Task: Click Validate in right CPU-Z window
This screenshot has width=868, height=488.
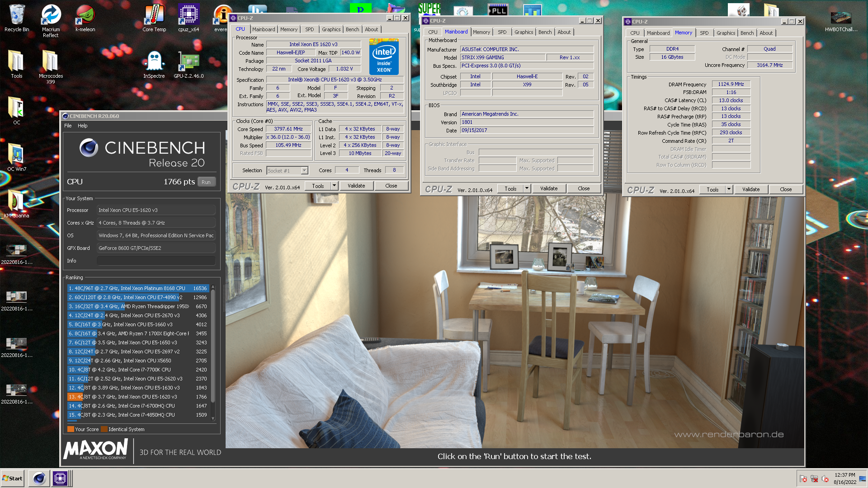Action: pos(751,189)
